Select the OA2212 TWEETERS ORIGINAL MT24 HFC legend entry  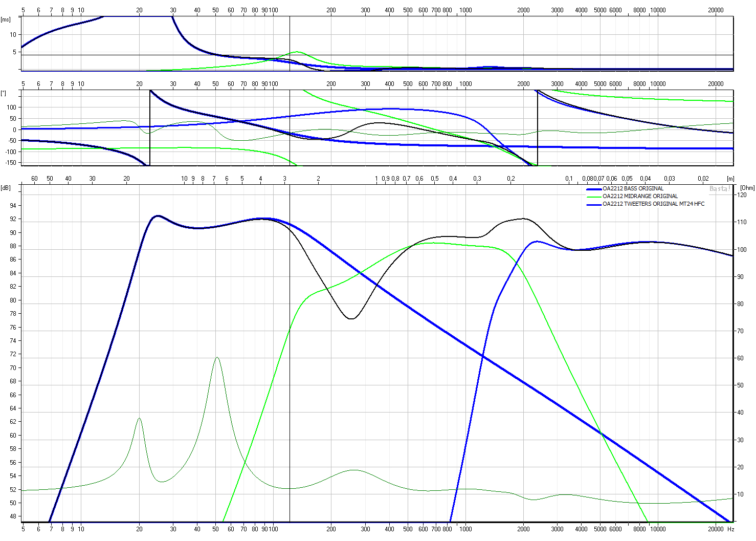pyautogui.click(x=653, y=204)
